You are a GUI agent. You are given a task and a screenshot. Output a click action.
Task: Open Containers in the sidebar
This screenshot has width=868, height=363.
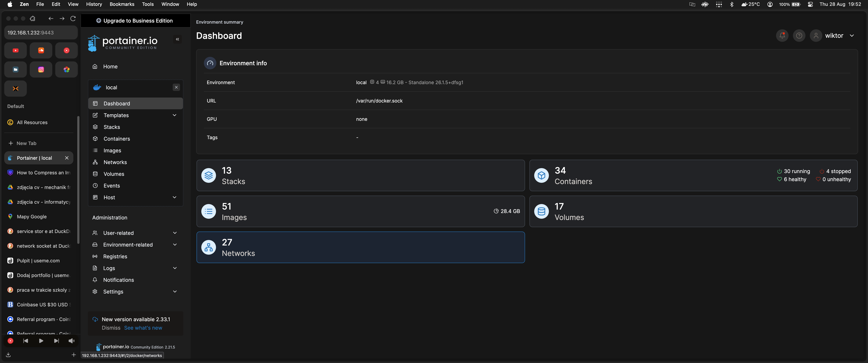(135, 139)
